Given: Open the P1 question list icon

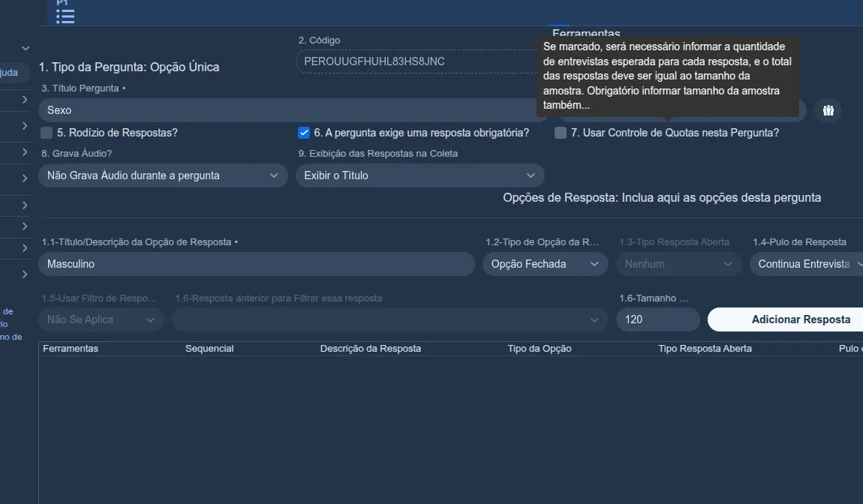Looking at the screenshot, I should coord(65,16).
